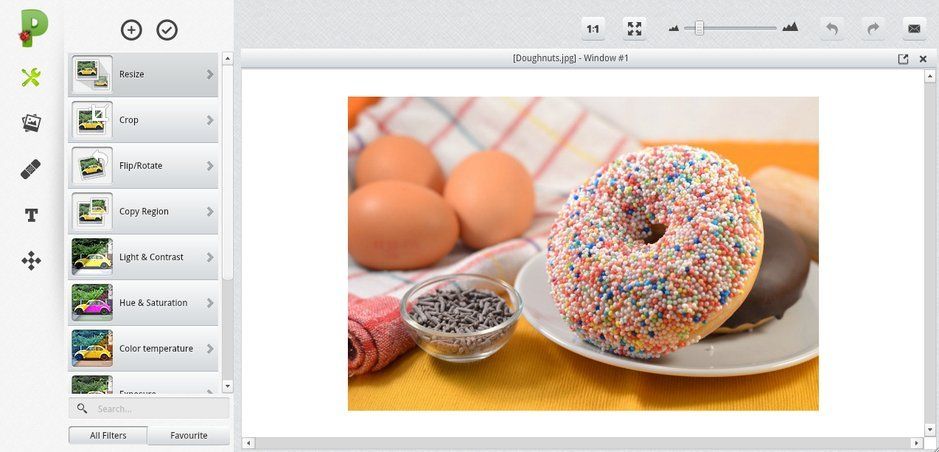Click the Crop filter thumbnail
The width and height of the screenshot is (939, 452).
point(92,120)
